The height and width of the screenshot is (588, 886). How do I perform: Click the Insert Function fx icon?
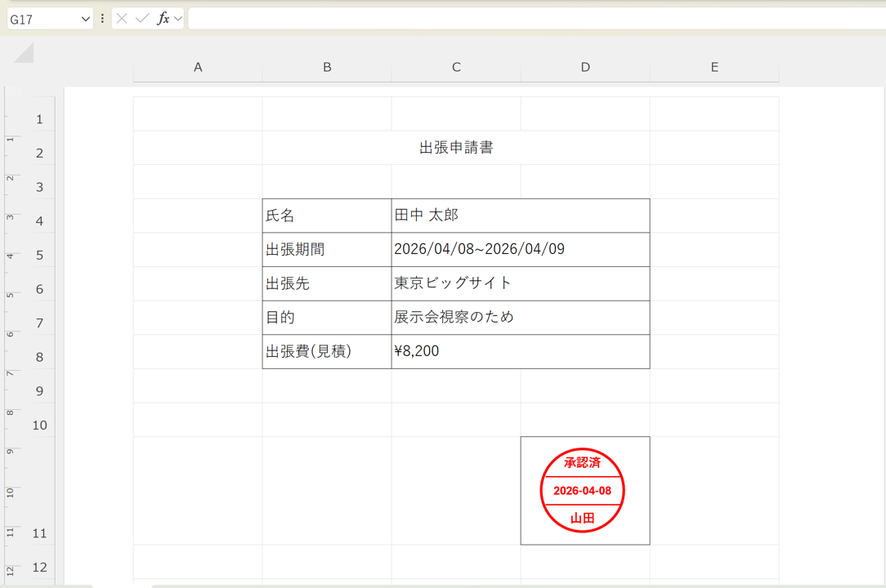pyautogui.click(x=163, y=19)
